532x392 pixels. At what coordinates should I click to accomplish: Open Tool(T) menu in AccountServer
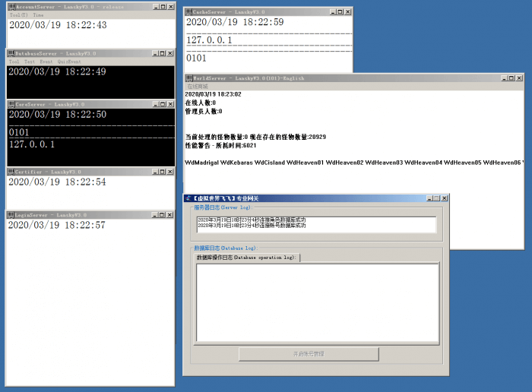[18, 14]
